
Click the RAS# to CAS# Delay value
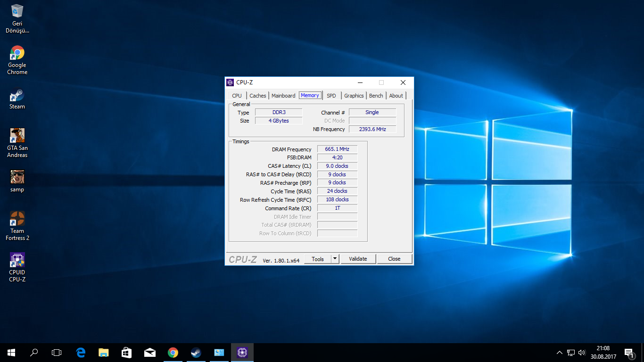pyautogui.click(x=337, y=174)
